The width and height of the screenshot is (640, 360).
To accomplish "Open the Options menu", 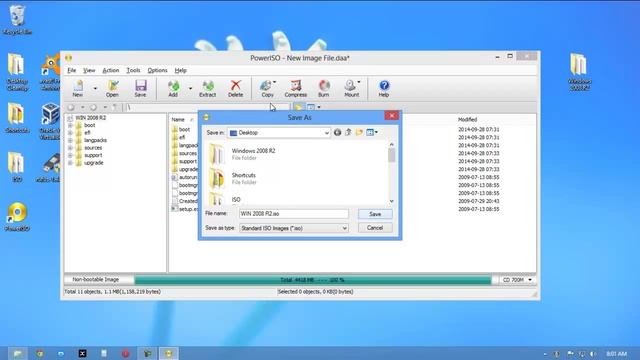I will (158, 71).
